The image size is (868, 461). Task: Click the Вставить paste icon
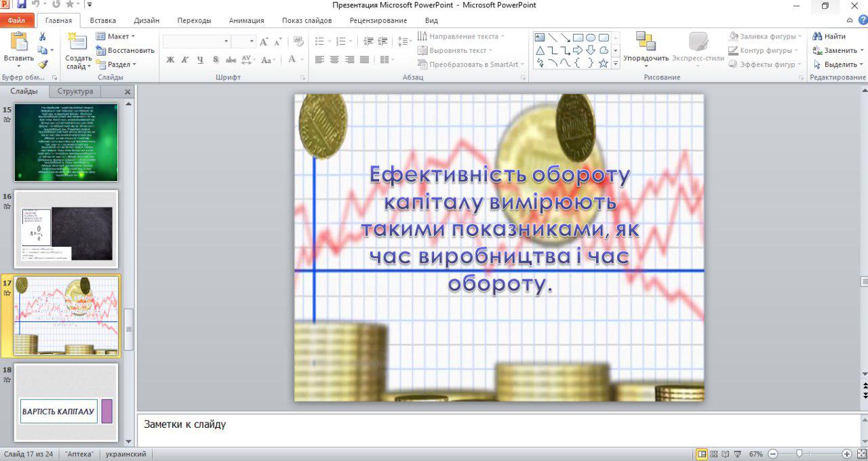18,41
